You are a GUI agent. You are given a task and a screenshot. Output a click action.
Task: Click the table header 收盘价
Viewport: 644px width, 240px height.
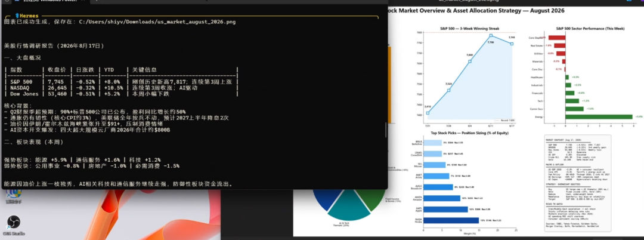pyautogui.click(x=56, y=70)
